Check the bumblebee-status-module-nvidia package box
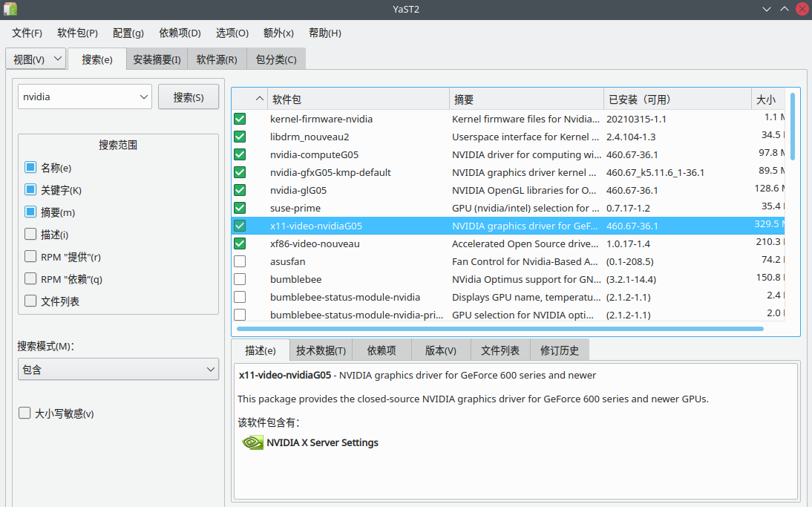 (x=240, y=297)
